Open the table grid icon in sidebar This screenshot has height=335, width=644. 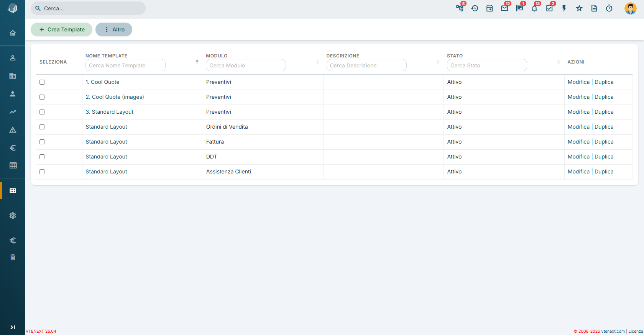[x=13, y=165]
